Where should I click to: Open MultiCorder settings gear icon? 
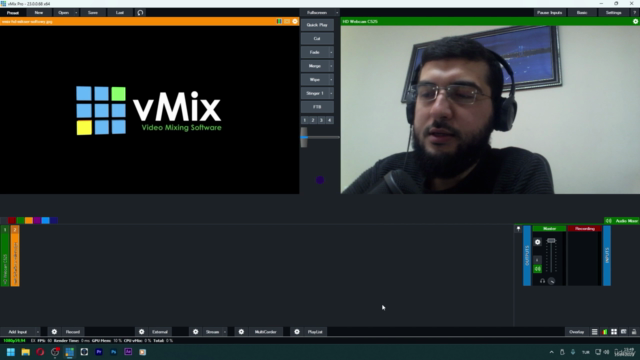(241, 332)
